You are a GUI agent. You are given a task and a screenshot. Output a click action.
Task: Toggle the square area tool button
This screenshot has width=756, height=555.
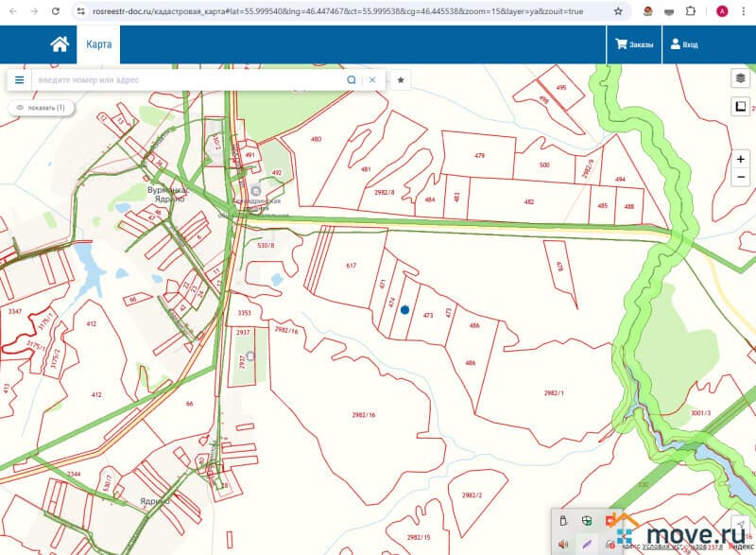pyautogui.click(x=740, y=107)
